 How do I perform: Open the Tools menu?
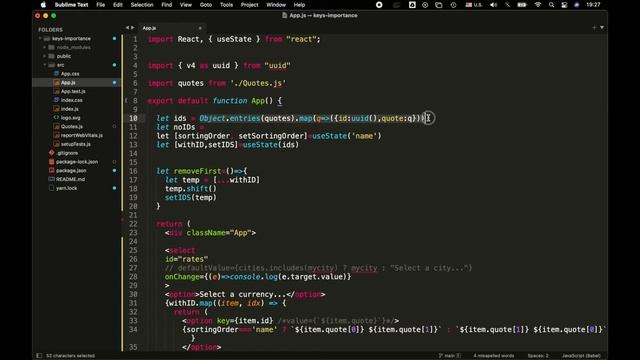tap(226, 5)
